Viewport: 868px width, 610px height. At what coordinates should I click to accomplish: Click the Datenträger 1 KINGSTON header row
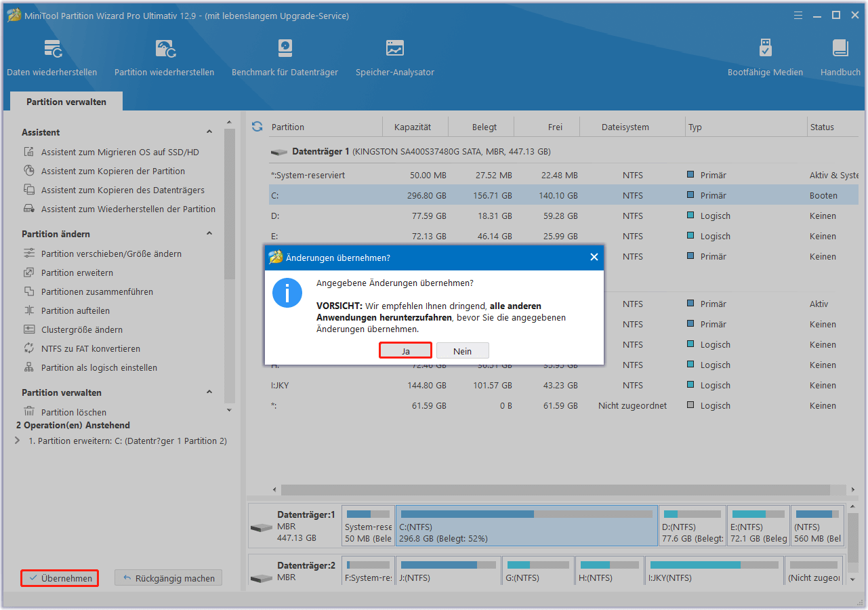click(x=564, y=152)
